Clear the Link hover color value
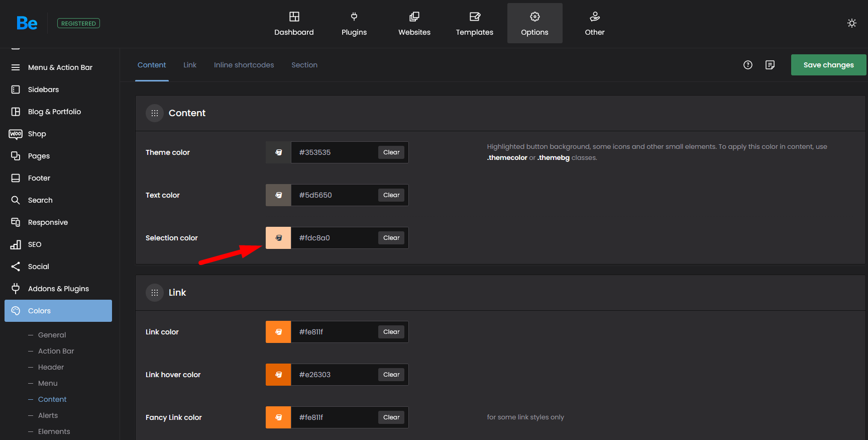The width and height of the screenshot is (868, 440). coord(391,375)
